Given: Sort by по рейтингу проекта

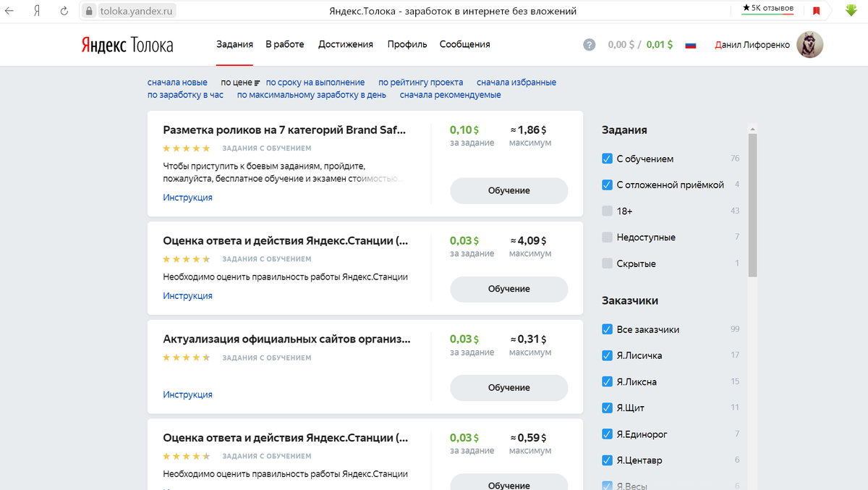Looking at the screenshot, I should [x=421, y=83].
